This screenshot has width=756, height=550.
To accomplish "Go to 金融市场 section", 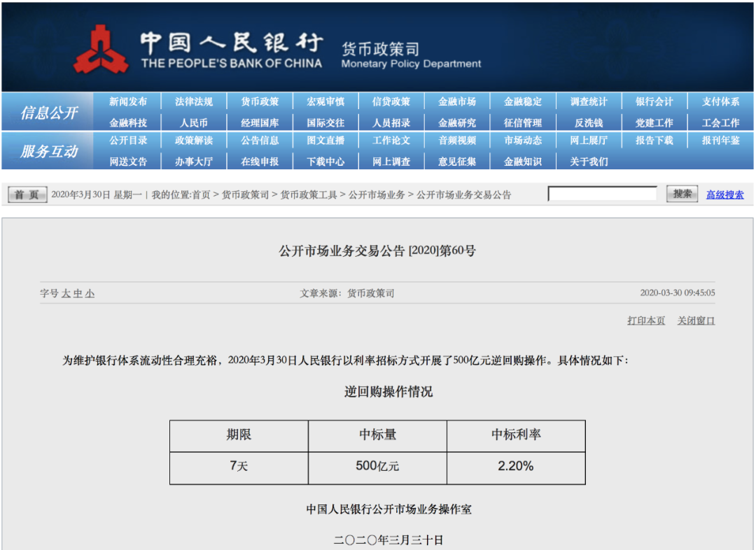I will 457,102.
